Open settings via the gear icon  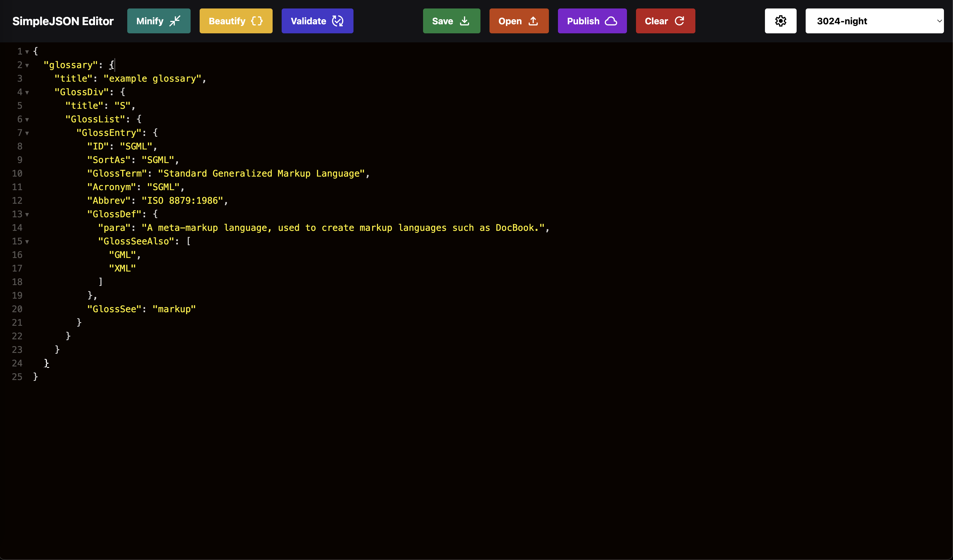(780, 21)
